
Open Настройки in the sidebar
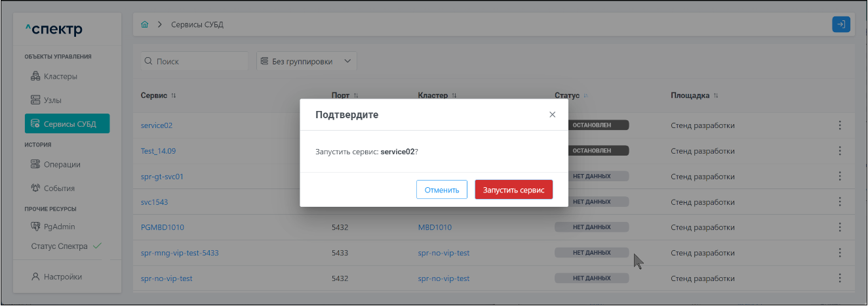click(62, 276)
